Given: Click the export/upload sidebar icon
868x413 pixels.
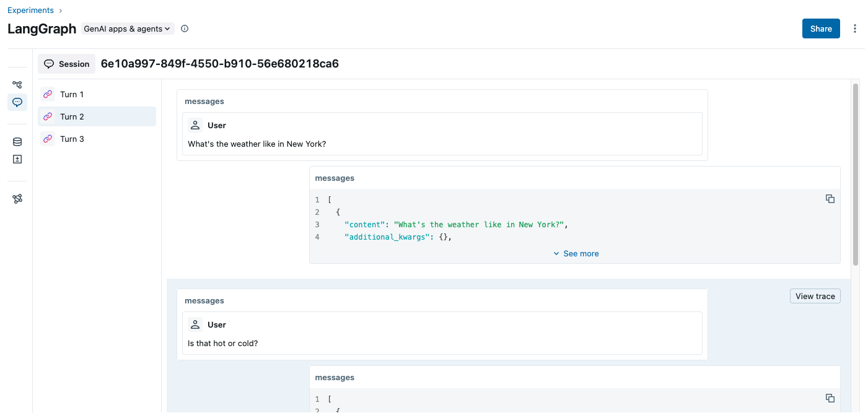Looking at the screenshot, I should coord(17,159).
